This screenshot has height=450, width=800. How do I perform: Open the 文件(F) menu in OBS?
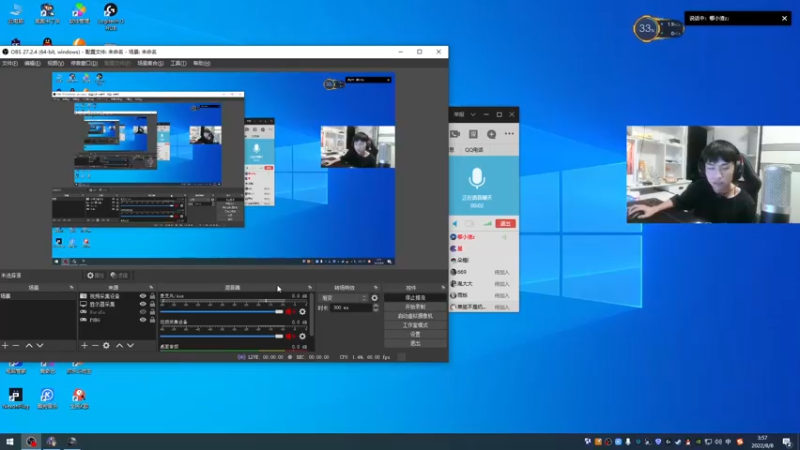pyautogui.click(x=10, y=63)
